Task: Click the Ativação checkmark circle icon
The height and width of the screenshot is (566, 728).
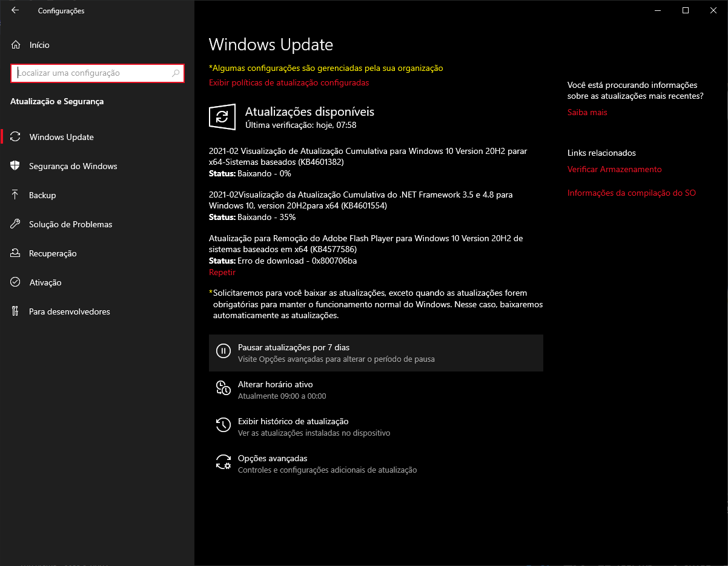Action: click(x=16, y=282)
